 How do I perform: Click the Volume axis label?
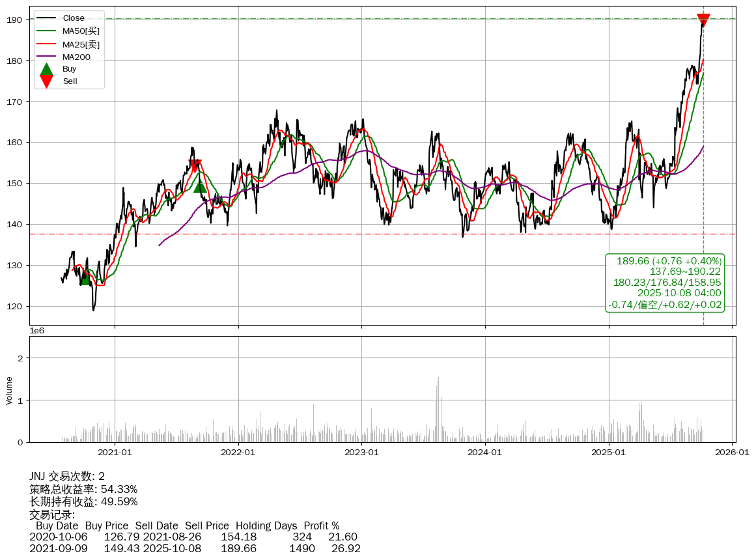pyautogui.click(x=9, y=390)
